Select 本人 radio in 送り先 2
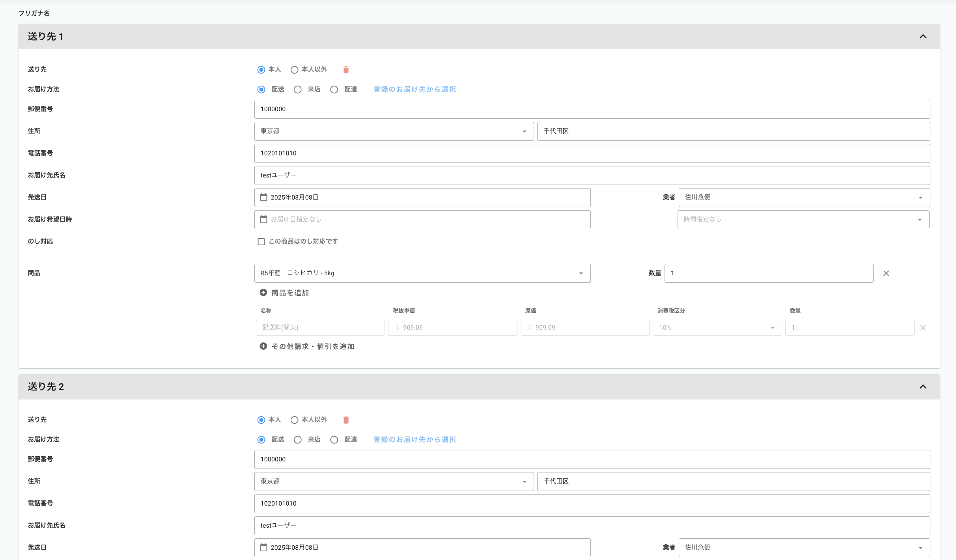The image size is (956, 560). point(261,420)
